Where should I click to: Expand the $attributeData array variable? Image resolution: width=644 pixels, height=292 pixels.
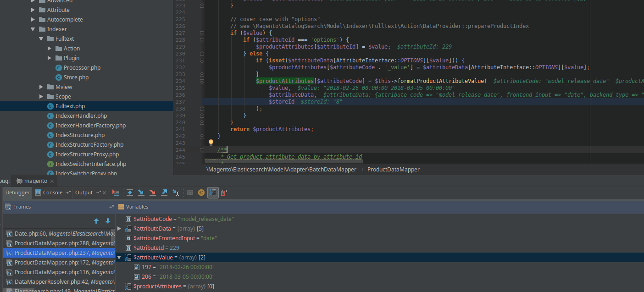coord(119,228)
